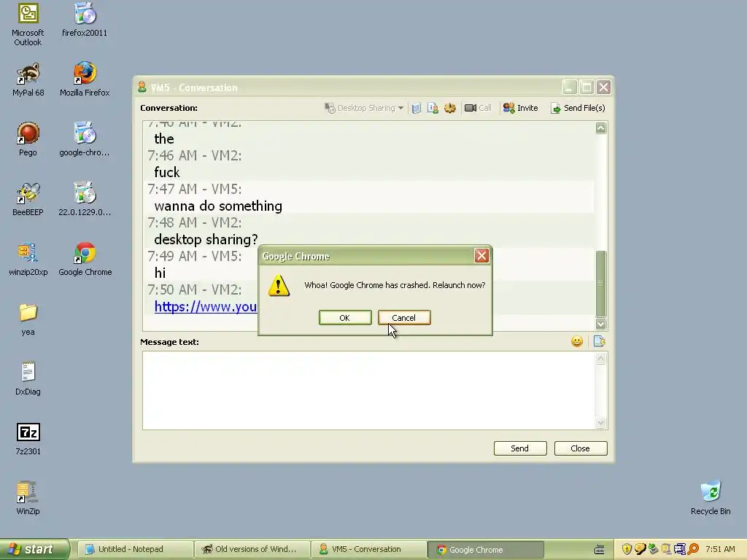Click the Call camera button

478,108
